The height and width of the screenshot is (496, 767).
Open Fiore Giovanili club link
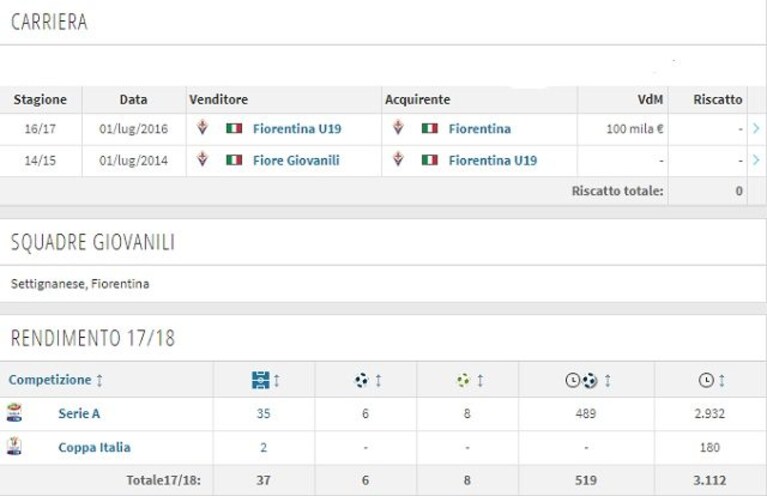pyautogui.click(x=296, y=160)
